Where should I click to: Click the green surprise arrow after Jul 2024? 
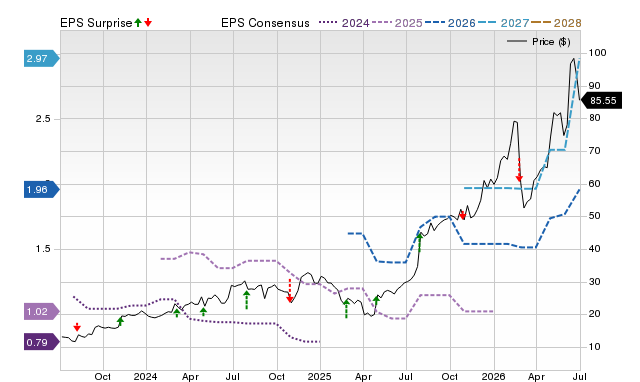[247, 300]
